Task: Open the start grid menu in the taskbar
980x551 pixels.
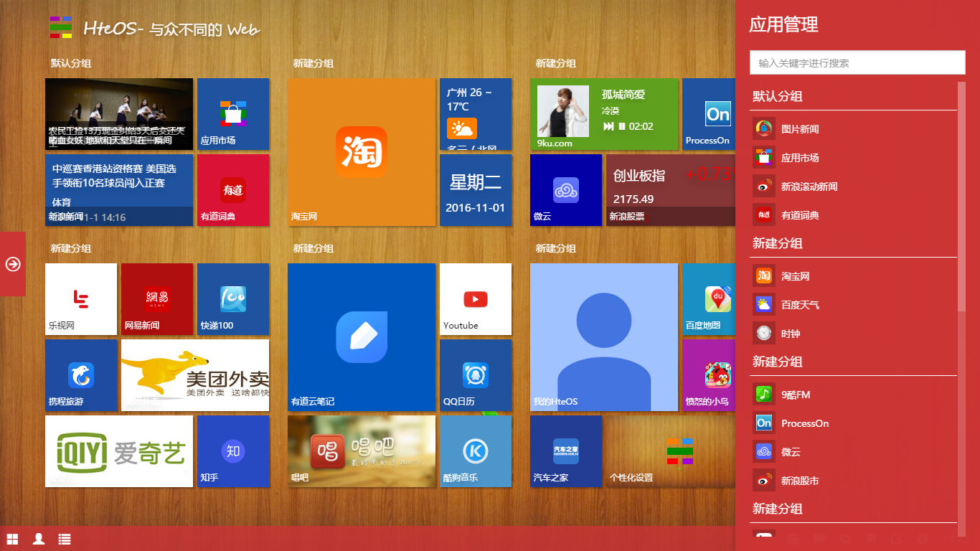Action: pos(11,539)
